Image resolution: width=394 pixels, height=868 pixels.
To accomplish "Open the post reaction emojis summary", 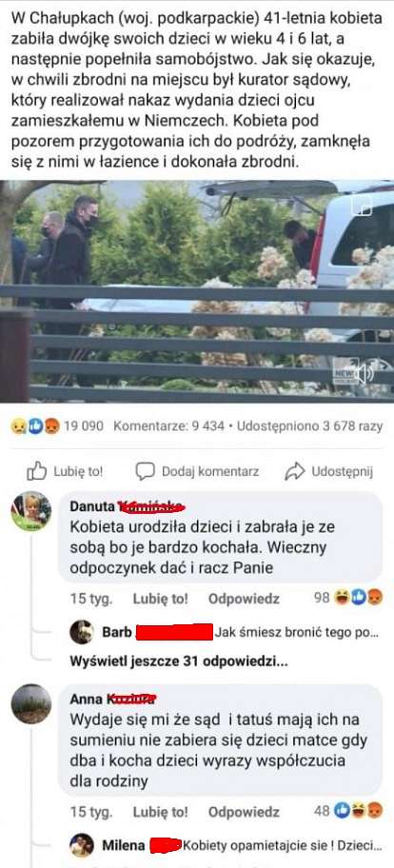I will click(35, 426).
